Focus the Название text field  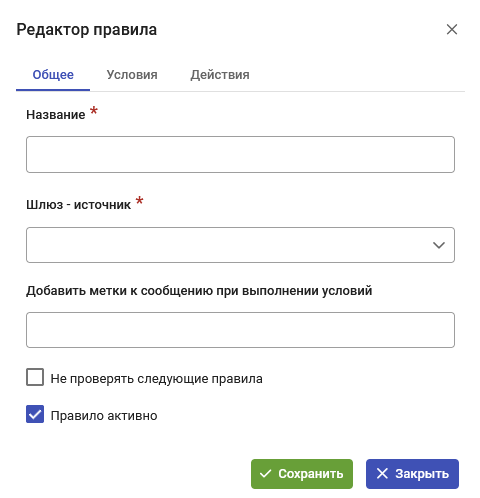[240, 154]
